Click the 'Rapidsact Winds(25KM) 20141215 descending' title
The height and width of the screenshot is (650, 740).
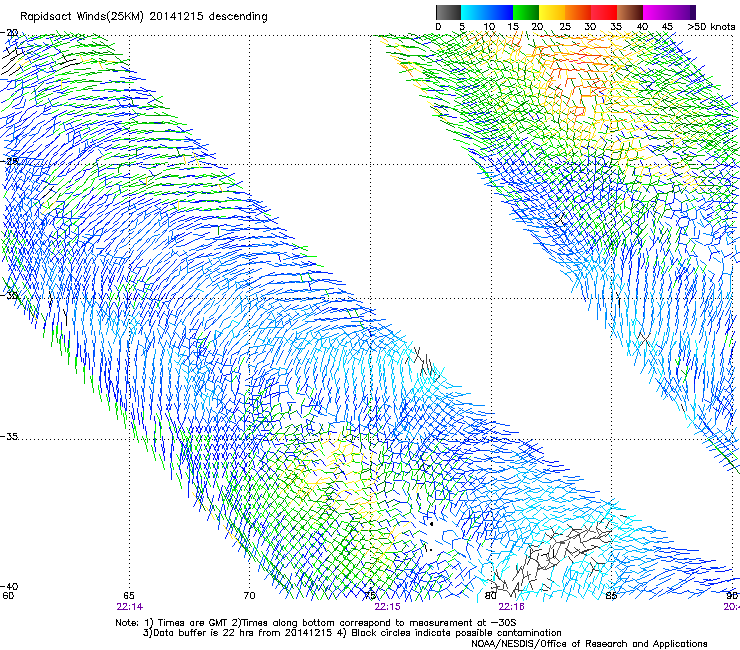(x=143, y=17)
